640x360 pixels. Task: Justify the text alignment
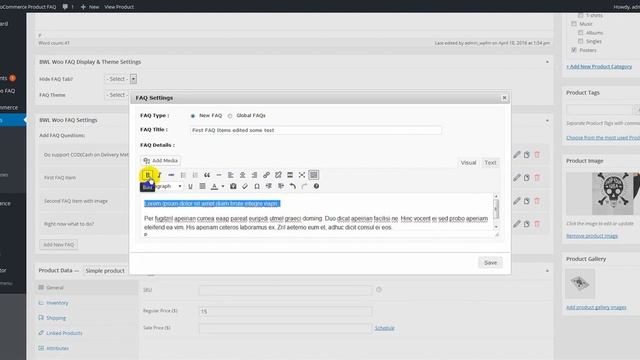click(202, 186)
